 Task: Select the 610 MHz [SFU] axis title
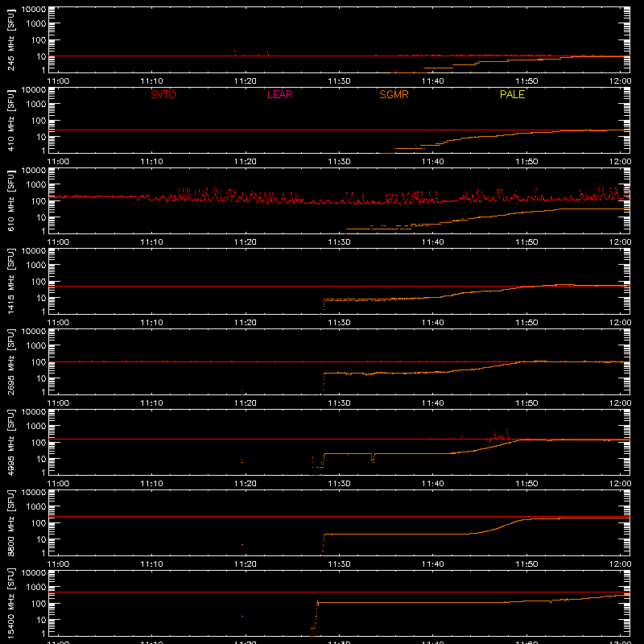tap(11, 200)
